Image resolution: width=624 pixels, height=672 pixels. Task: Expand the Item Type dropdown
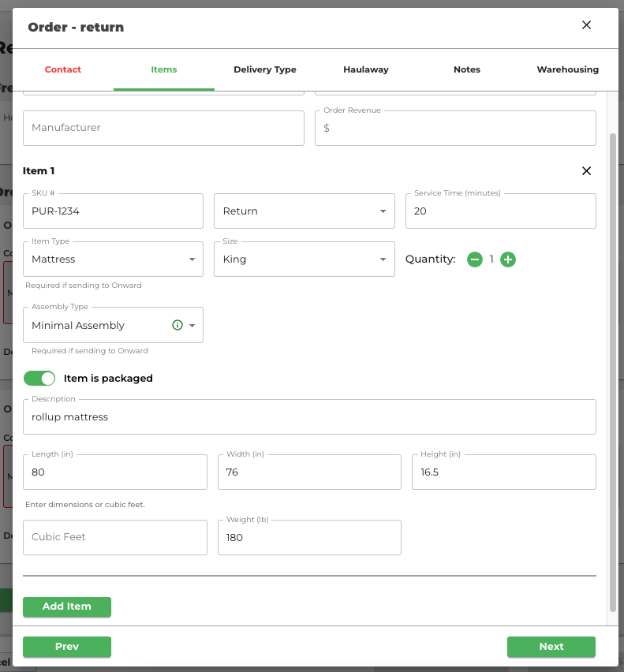click(113, 259)
